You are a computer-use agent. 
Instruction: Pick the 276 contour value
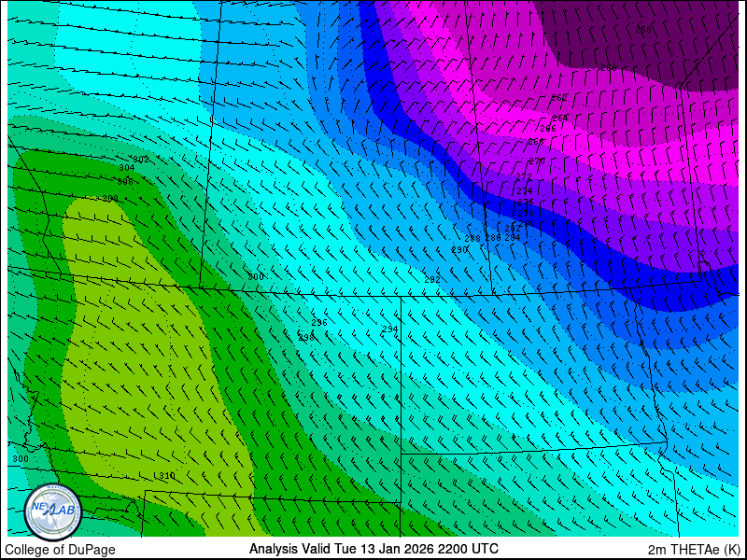click(x=526, y=203)
